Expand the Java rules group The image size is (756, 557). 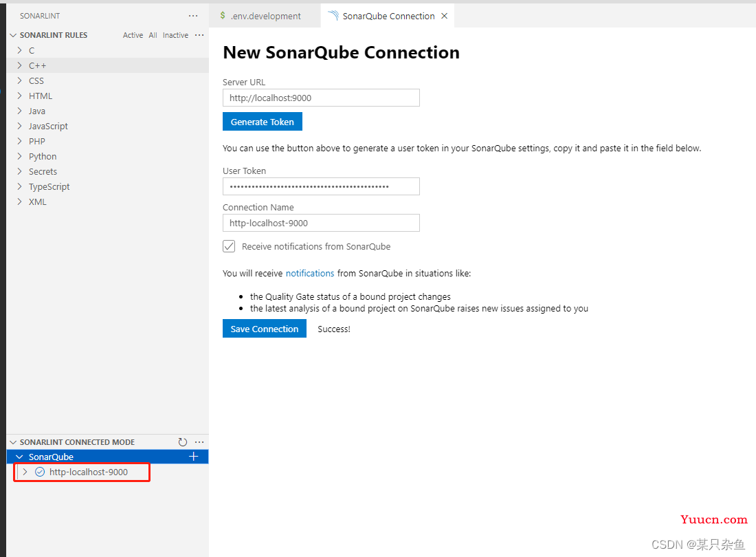[x=19, y=111]
